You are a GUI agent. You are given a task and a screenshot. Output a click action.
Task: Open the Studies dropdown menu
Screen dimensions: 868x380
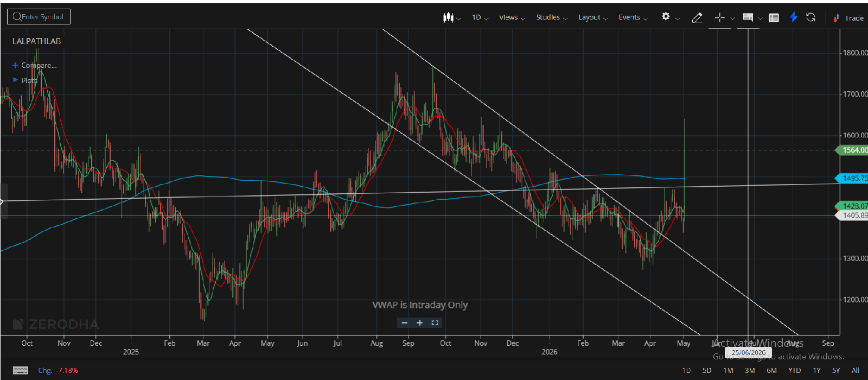(x=552, y=17)
